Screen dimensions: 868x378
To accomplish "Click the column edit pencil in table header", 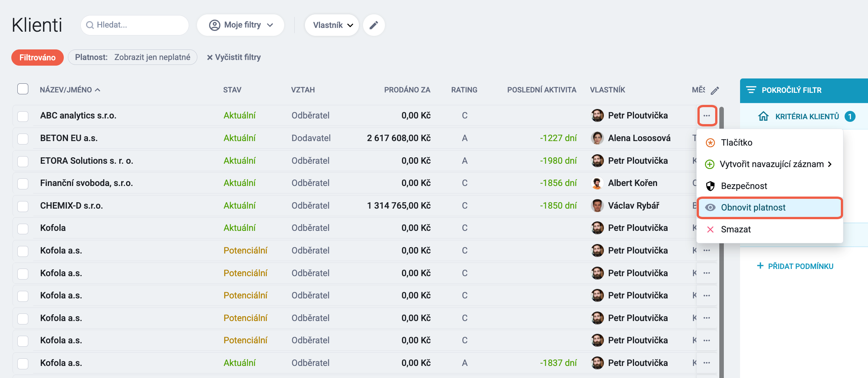I will [715, 90].
